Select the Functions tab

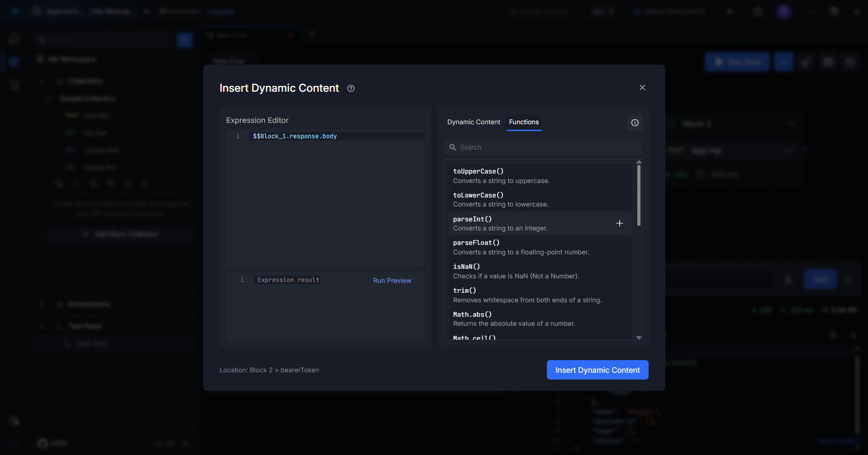(x=523, y=122)
